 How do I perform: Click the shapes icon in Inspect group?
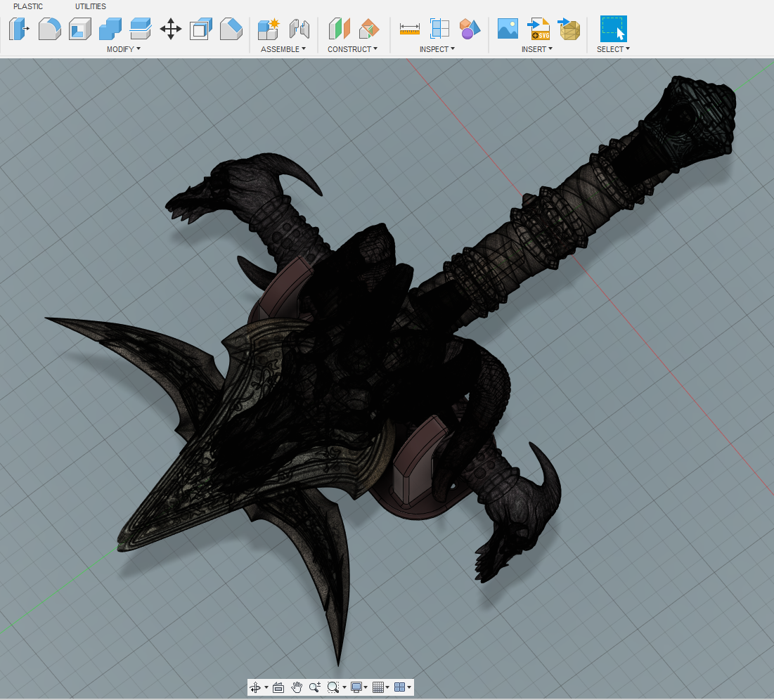[x=470, y=29]
